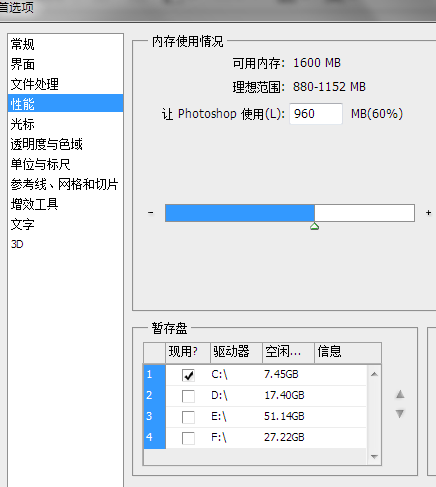The image size is (436, 487).
Task: Uncheck the C:\ scratch disk checkbox
Action: point(188,375)
